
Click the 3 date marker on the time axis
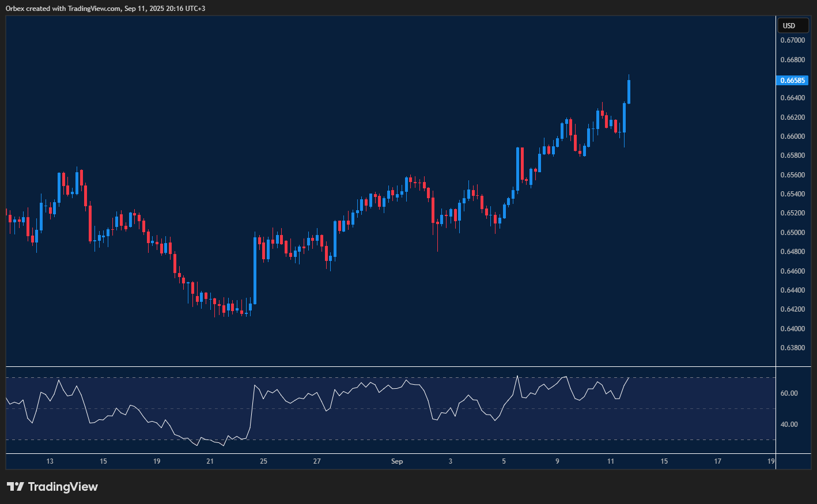(x=450, y=461)
